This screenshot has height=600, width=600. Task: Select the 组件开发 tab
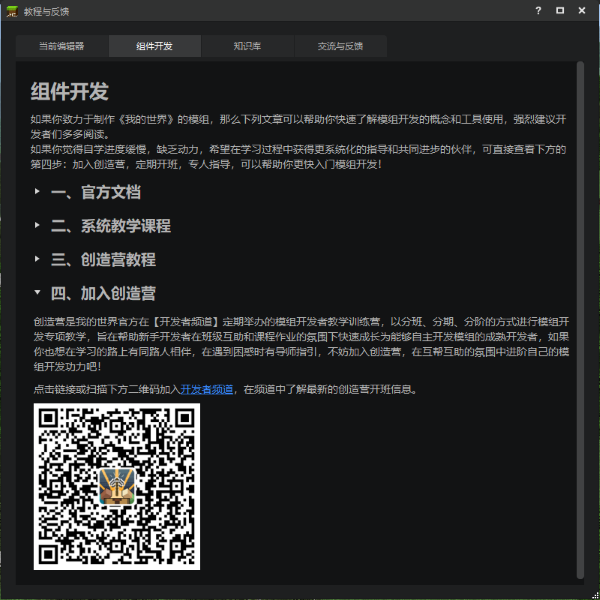pyautogui.click(x=155, y=46)
